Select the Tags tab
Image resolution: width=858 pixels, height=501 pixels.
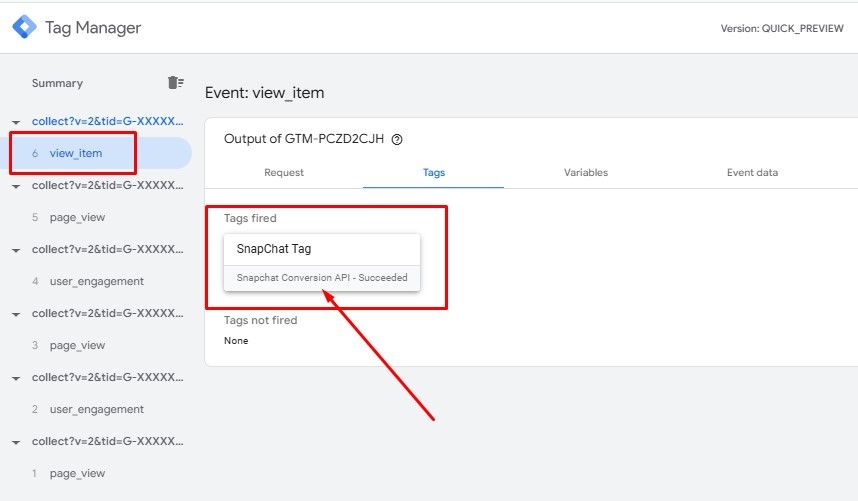click(x=434, y=172)
